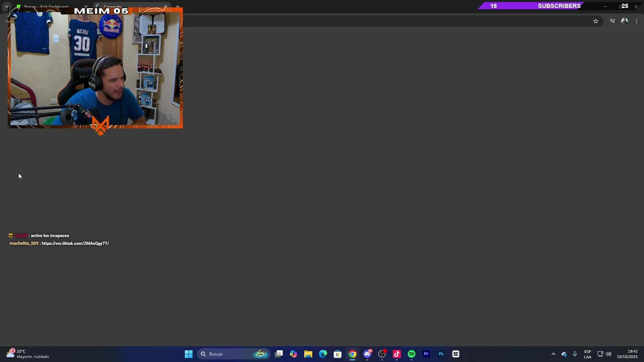
Task: Open Chrome media controls icon
Action: click(612, 21)
